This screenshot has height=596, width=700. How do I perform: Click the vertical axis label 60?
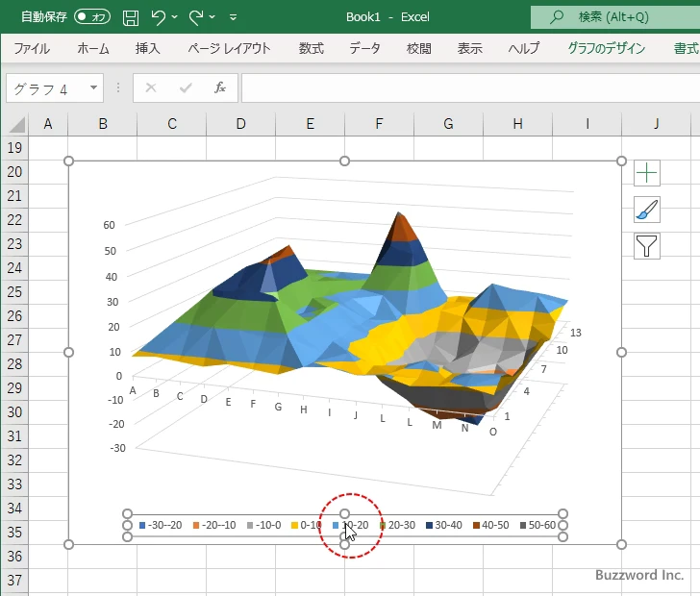point(110,225)
